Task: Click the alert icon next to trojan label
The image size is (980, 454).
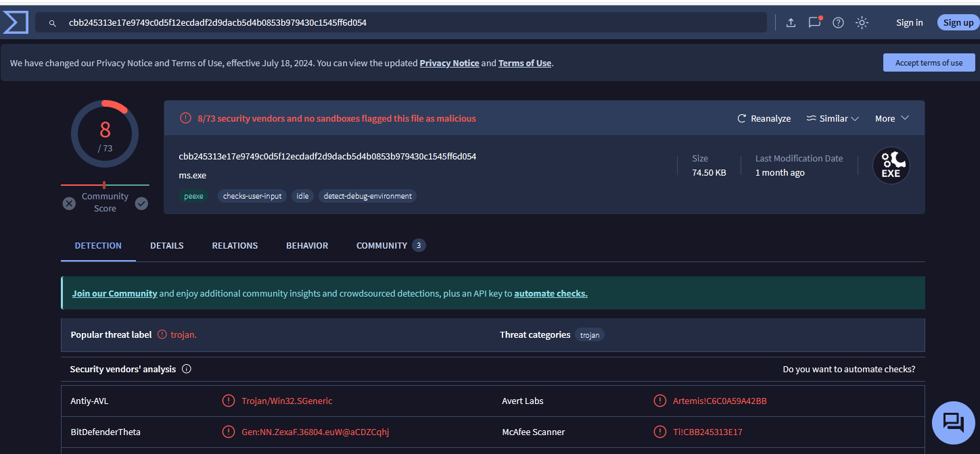Action: (162, 334)
